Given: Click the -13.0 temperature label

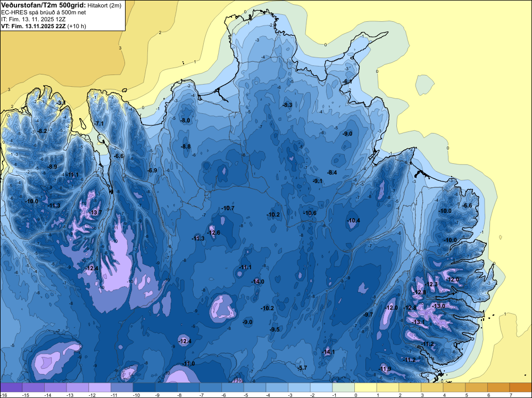Looking at the screenshot, I should 439,306.
